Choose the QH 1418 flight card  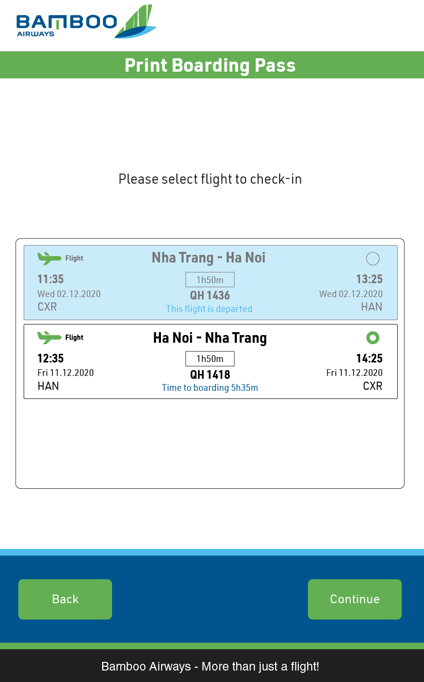(210, 361)
